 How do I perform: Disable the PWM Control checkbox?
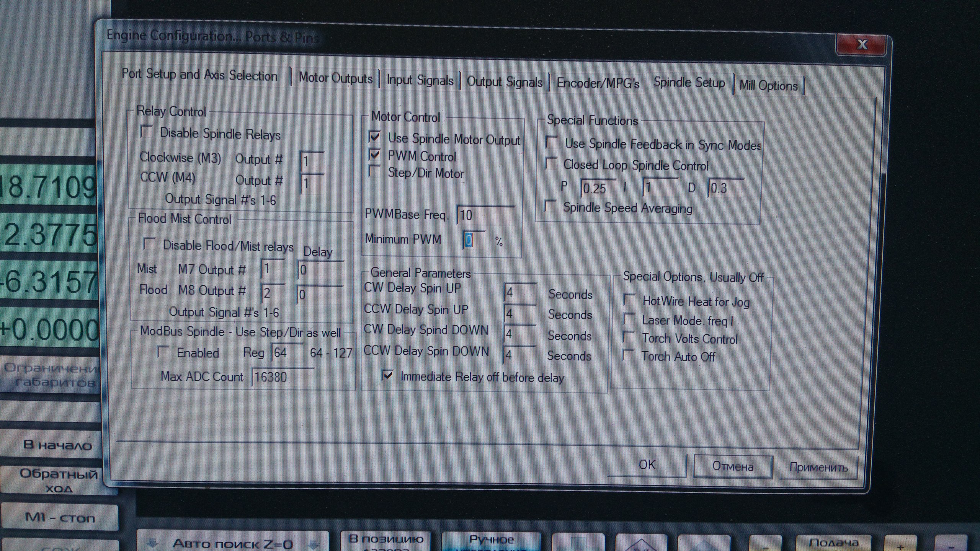[x=374, y=155]
